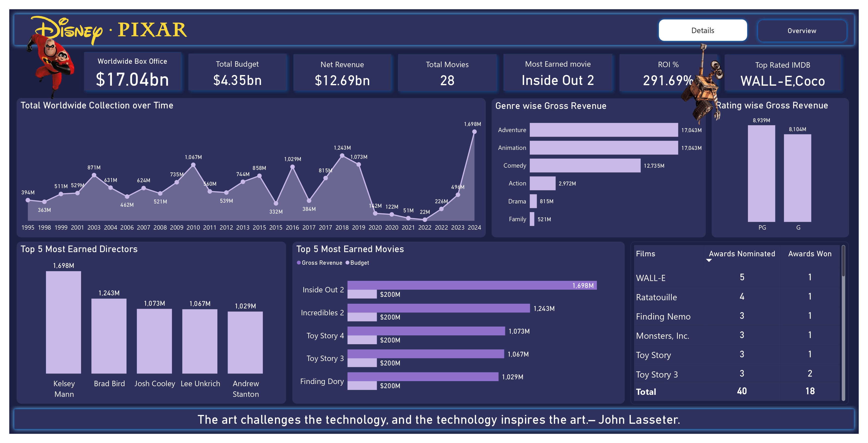The height and width of the screenshot is (443, 868).
Task: Open the Details page button
Action: 702,30
